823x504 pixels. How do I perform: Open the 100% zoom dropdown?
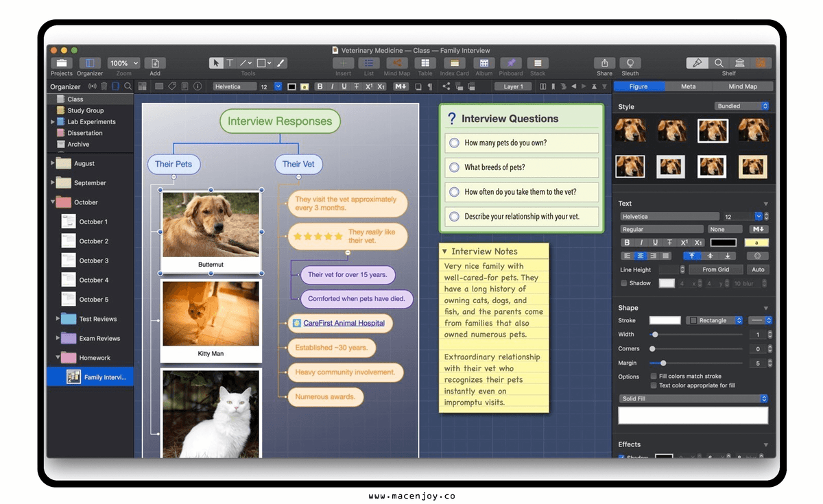[123, 63]
